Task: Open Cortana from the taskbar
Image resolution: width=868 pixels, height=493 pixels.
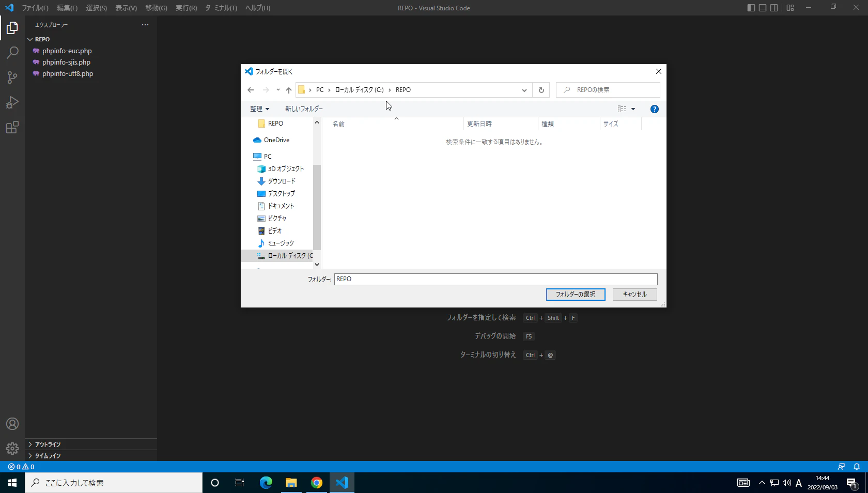Action: click(215, 483)
